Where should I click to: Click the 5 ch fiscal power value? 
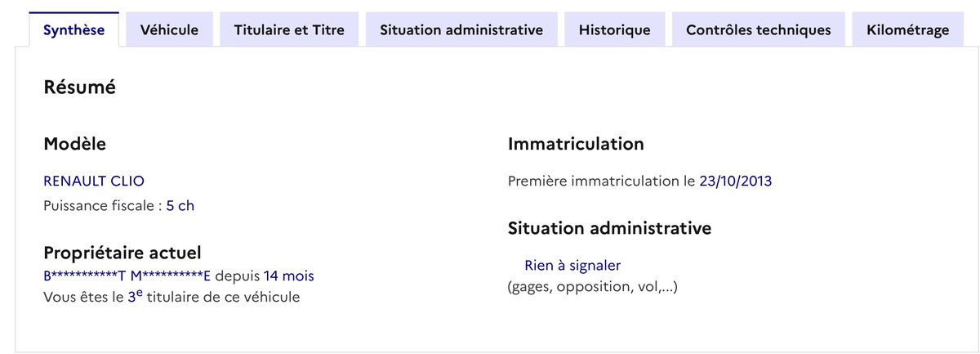click(x=180, y=206)
